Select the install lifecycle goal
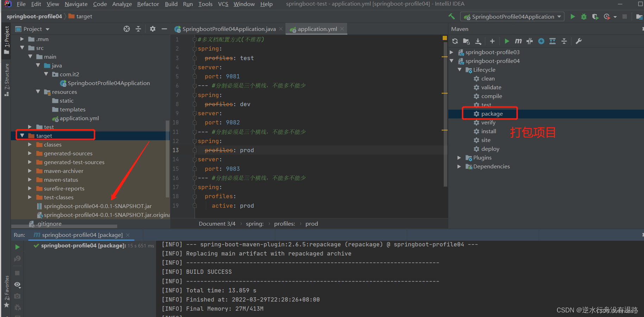 pyautogui.click(x=488, y=131)
